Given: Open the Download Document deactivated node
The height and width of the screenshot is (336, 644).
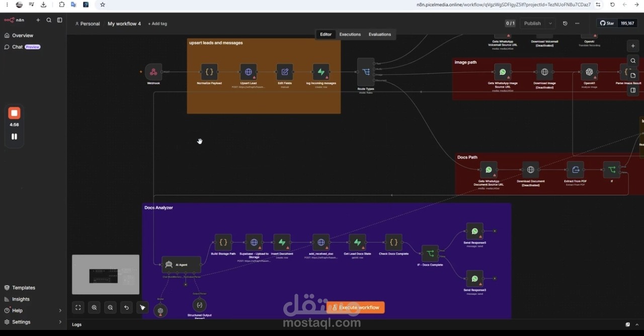Looking at the screenshot, I should pyautogui.click(x=530, y=170).
